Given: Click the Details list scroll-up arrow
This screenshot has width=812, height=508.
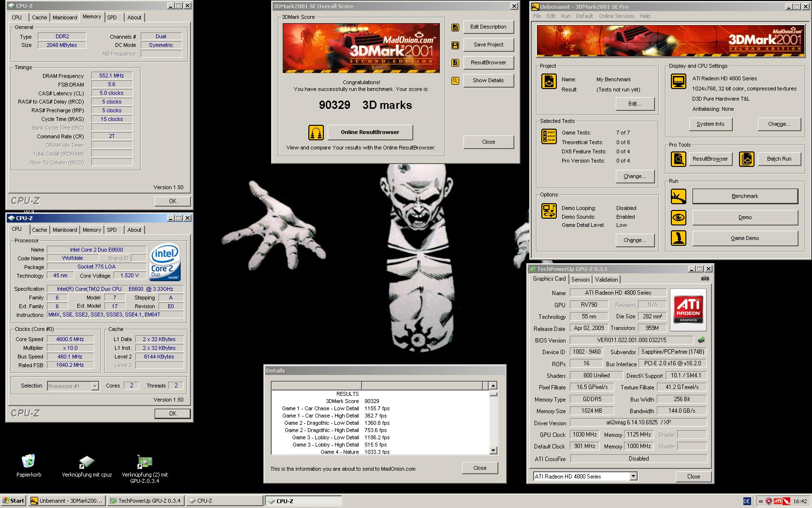Looking at the screenshot, I should (x=493, y=386).
